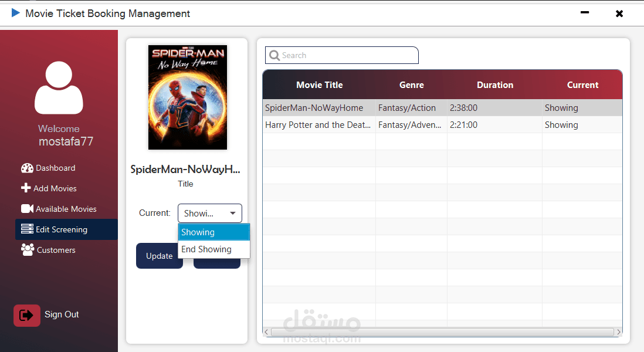Close the Movie Ticket Booking window
The image size is (644, 352).
click(619, 13)
